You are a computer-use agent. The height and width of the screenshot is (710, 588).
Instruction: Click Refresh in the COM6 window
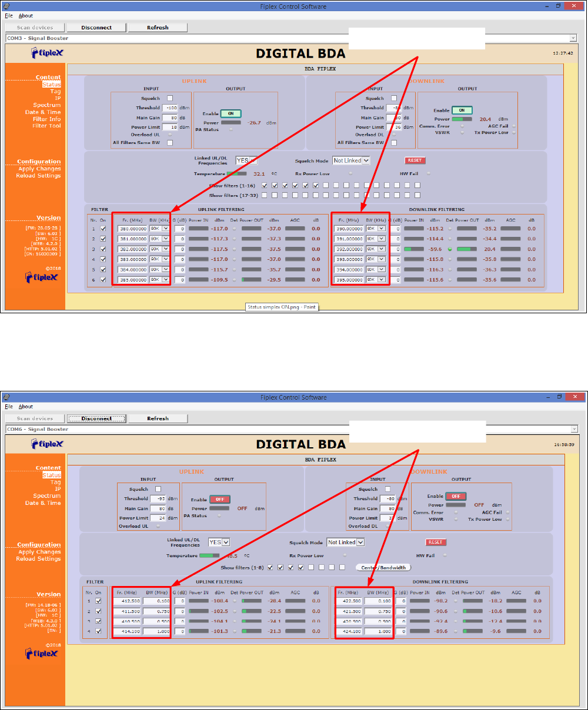pos(158,418)
